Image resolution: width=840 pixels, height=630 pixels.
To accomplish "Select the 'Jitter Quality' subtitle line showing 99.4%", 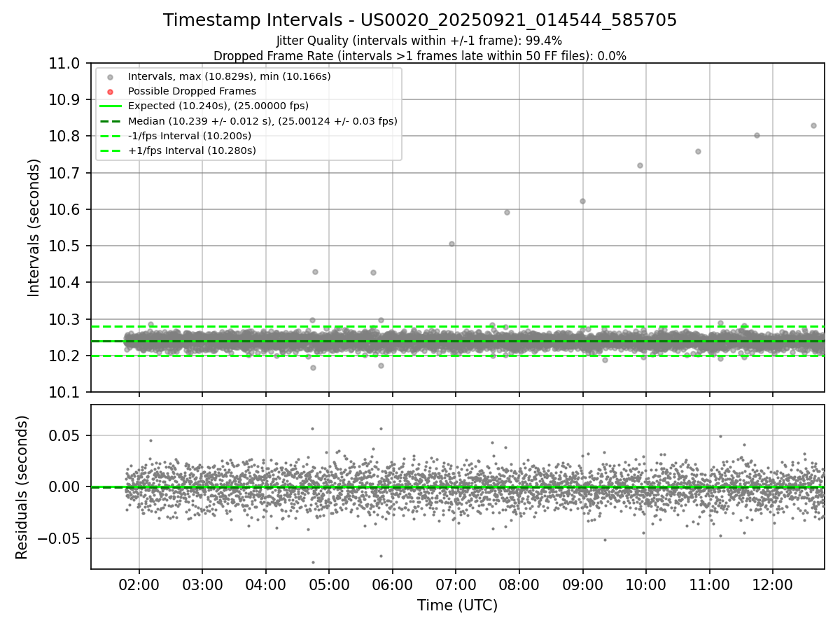I will (x=420, y=41).
